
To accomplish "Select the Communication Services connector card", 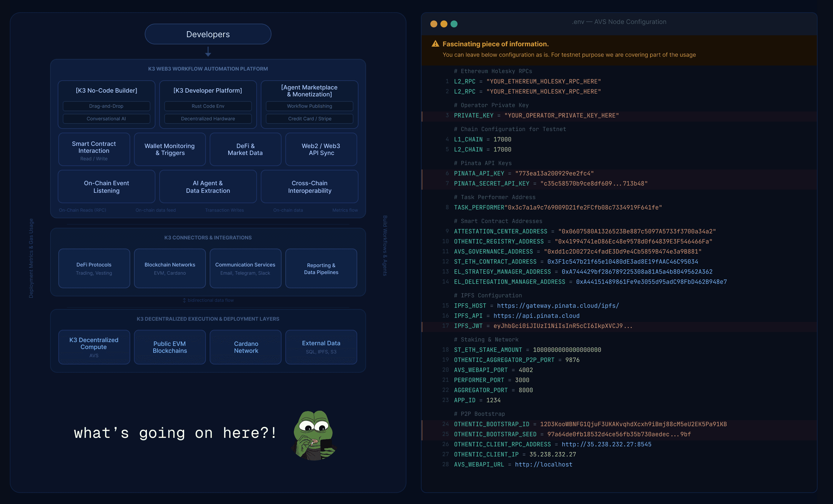I will pos(245,269).
